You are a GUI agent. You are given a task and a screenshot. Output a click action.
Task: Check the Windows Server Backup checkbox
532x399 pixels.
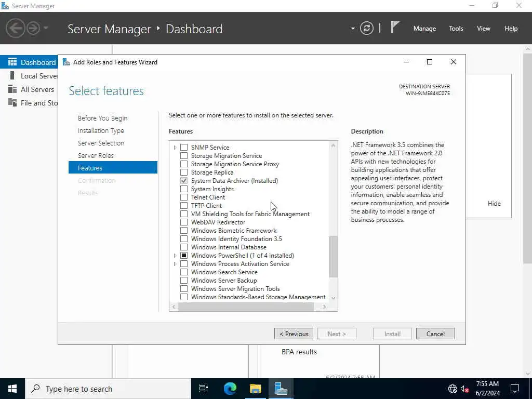coord(184,280)
